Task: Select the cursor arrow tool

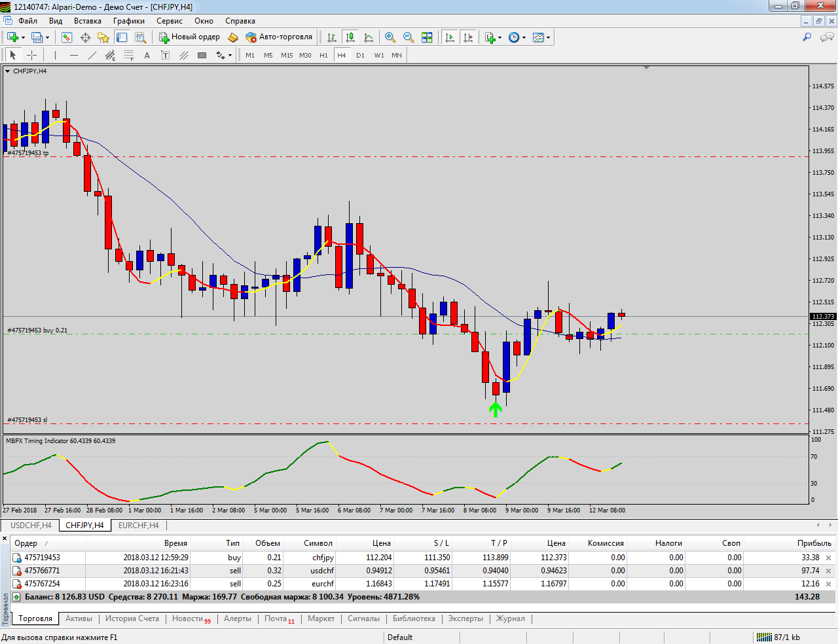Action: click(12, 56)
